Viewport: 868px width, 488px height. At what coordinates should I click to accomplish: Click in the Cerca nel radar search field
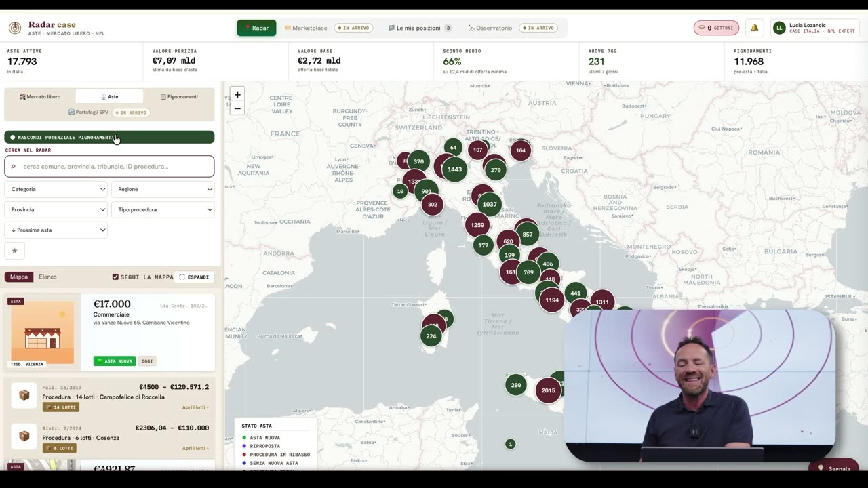click(109, 167)
